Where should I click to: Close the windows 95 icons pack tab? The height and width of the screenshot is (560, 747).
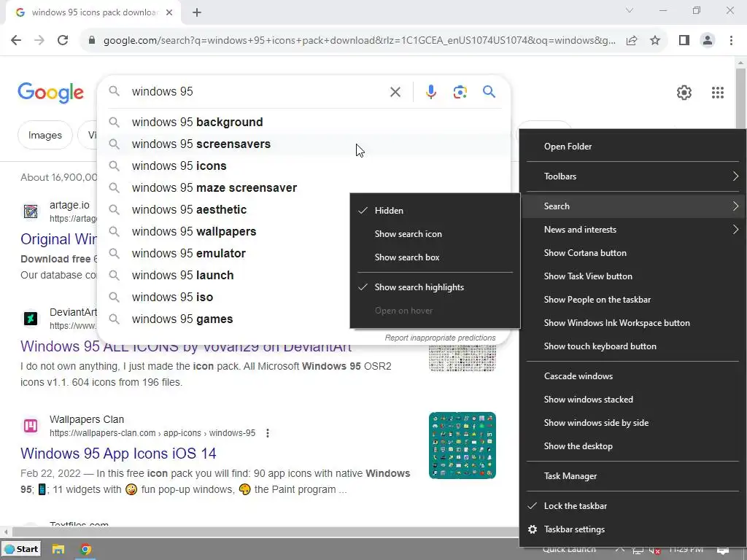coord(169,12)
